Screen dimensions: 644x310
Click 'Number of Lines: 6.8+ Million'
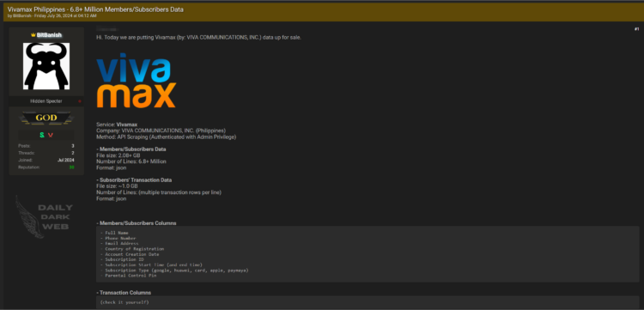131,161
